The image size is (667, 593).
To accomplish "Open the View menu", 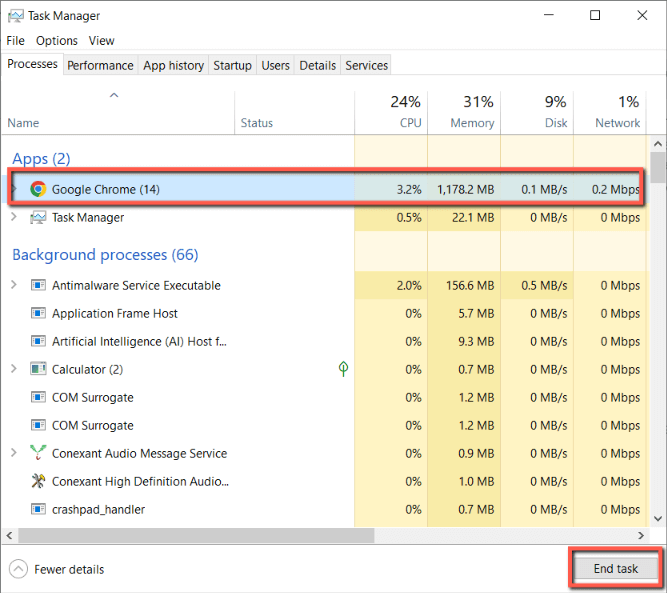I will [101, 41].
